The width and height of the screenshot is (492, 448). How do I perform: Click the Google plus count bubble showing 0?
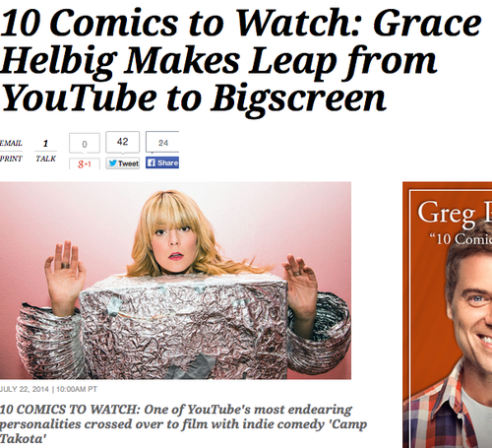[85, 144]
